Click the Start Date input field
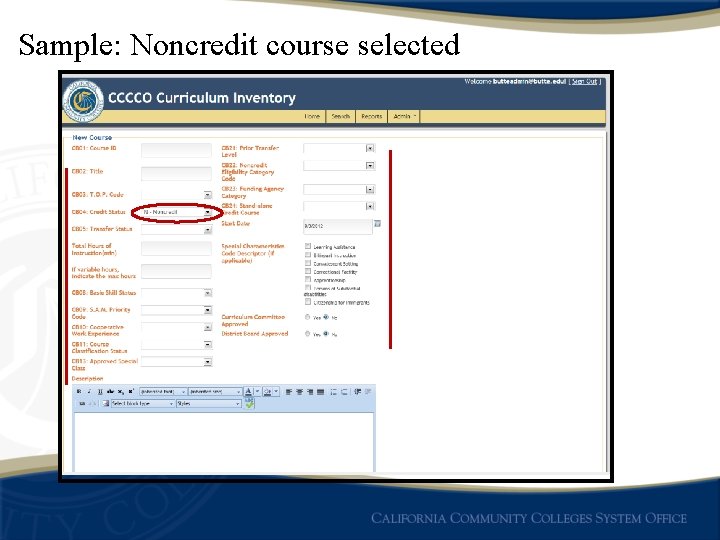The image size is (720, 540). coord(338,226)
